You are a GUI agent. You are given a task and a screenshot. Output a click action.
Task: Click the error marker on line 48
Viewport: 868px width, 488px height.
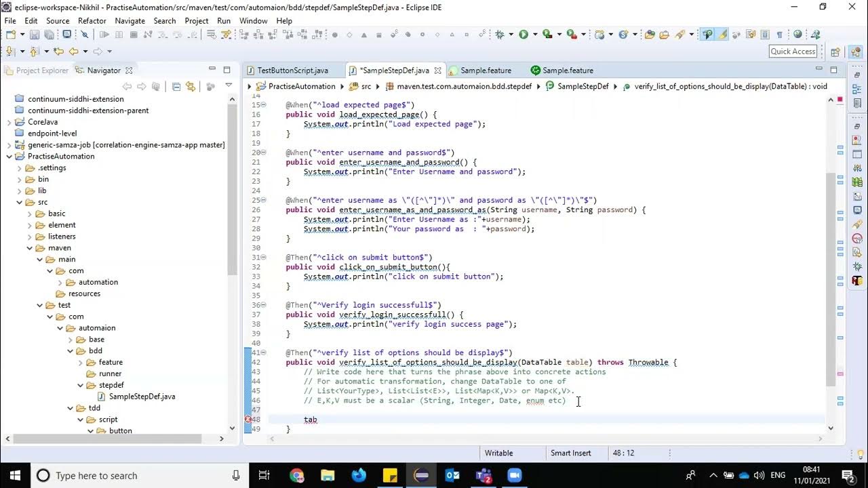pyautogui.click(x=248, y=420)
